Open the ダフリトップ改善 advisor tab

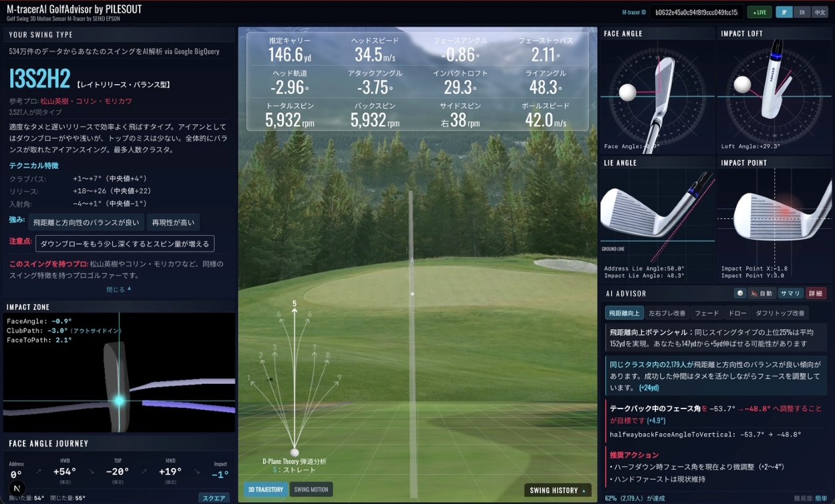click(780, 313)
